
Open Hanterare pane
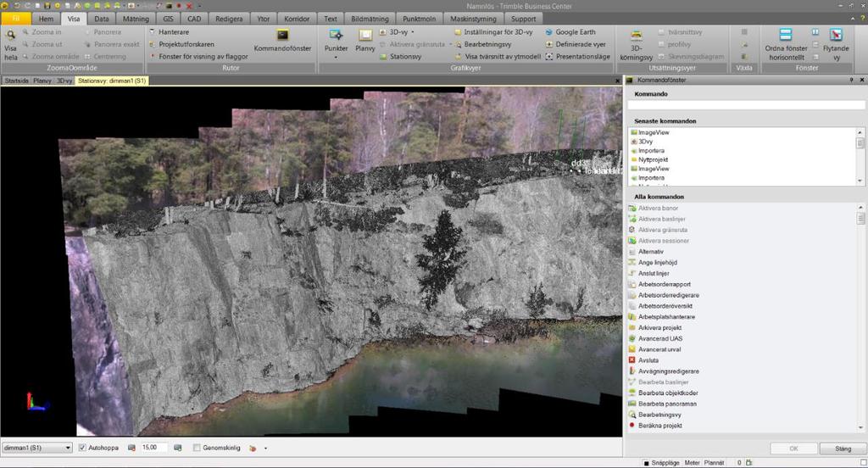coord(169,32)
